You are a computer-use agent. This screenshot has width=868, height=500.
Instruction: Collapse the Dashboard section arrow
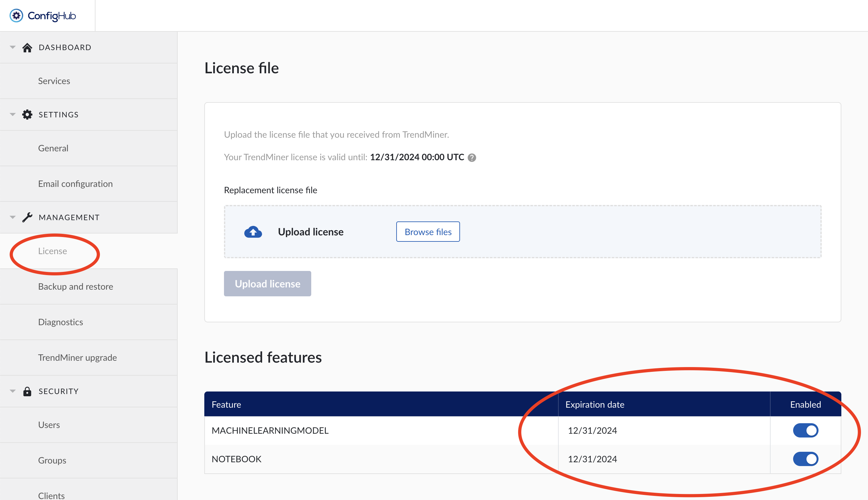(13, 47)
